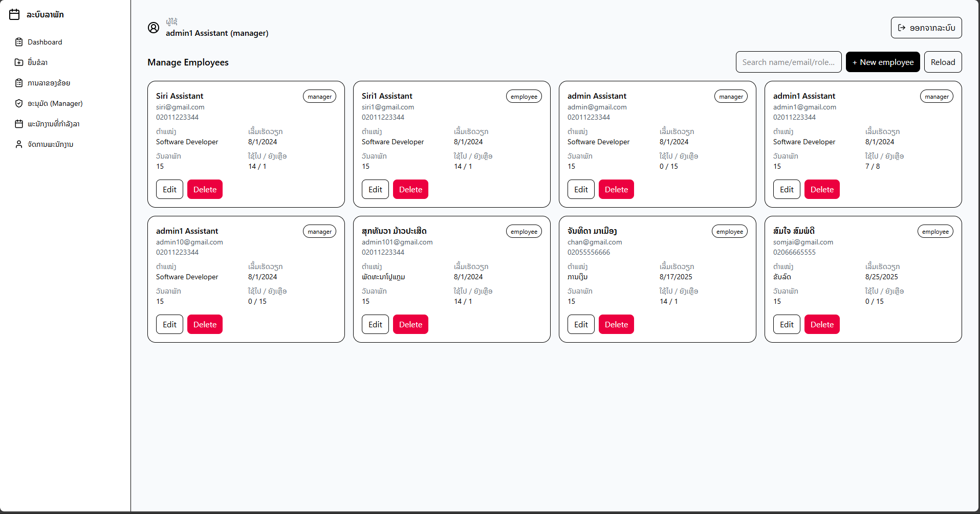Edit the Siri Assistant employee card
Screen dimensions: 980x514
point(169,189)
